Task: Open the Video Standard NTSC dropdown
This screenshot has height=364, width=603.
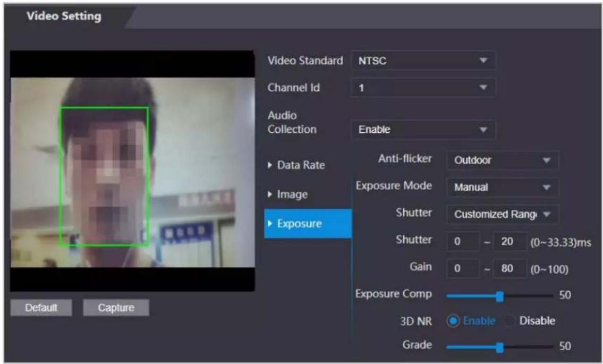Action: [423, 61]
